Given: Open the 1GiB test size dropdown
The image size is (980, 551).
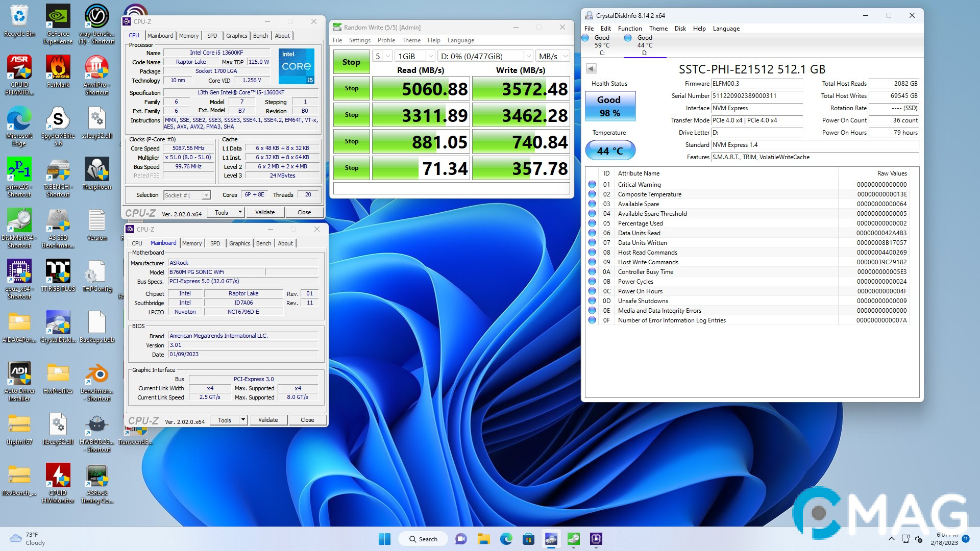Looking at the screenshot, I should point(415,56).
